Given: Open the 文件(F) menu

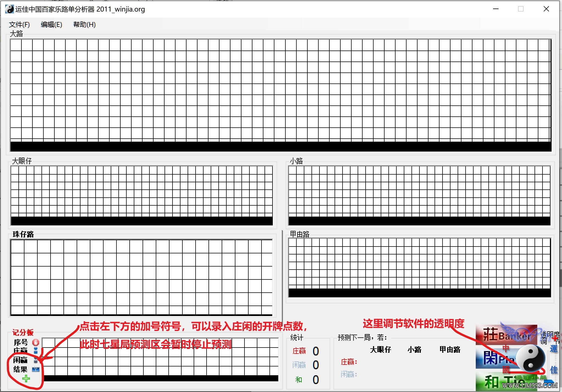Looking at the screenshot, I should coord(19,25).
